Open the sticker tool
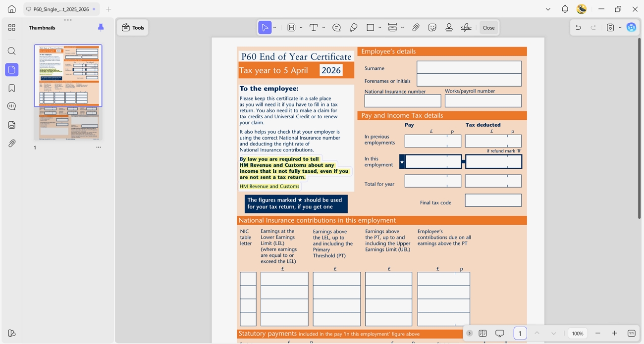 (432, 28)
